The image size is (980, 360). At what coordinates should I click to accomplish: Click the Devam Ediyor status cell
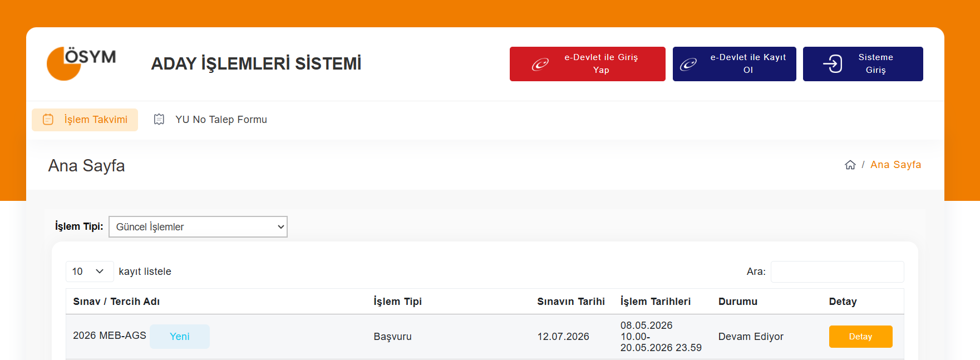pos(751,337)
